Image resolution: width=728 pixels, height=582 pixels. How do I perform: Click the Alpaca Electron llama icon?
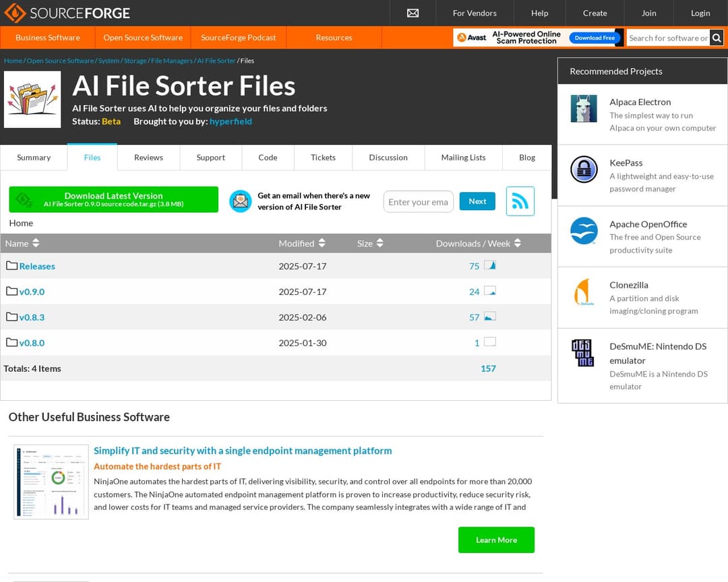point(584,108)
